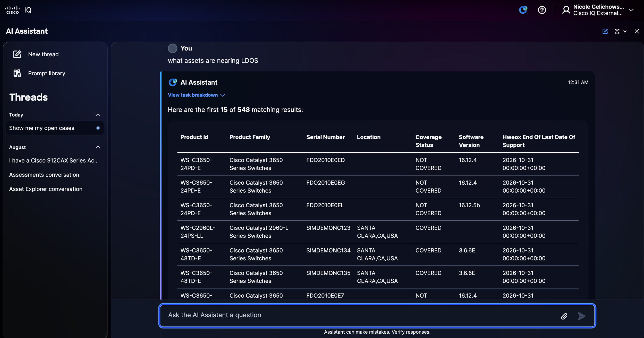Click the New thread pencil icon
Screen dimensions: 644x338
tap(17, 54)
